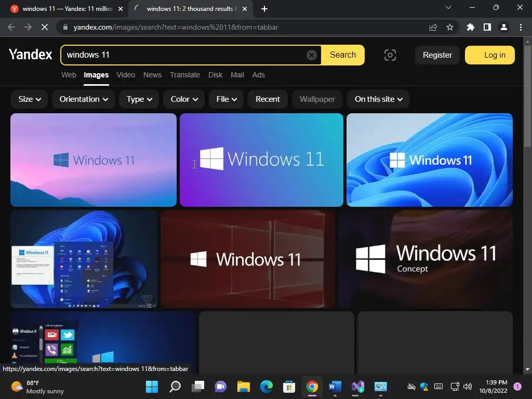This screenshot has height=399, width=532.
Task: Open weather widget showing 88°F
Action: tap(37, 387)
